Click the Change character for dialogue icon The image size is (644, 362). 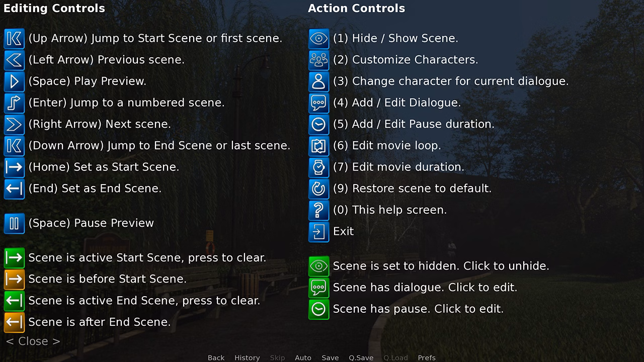pyautogui.click(x=318, y=81)
